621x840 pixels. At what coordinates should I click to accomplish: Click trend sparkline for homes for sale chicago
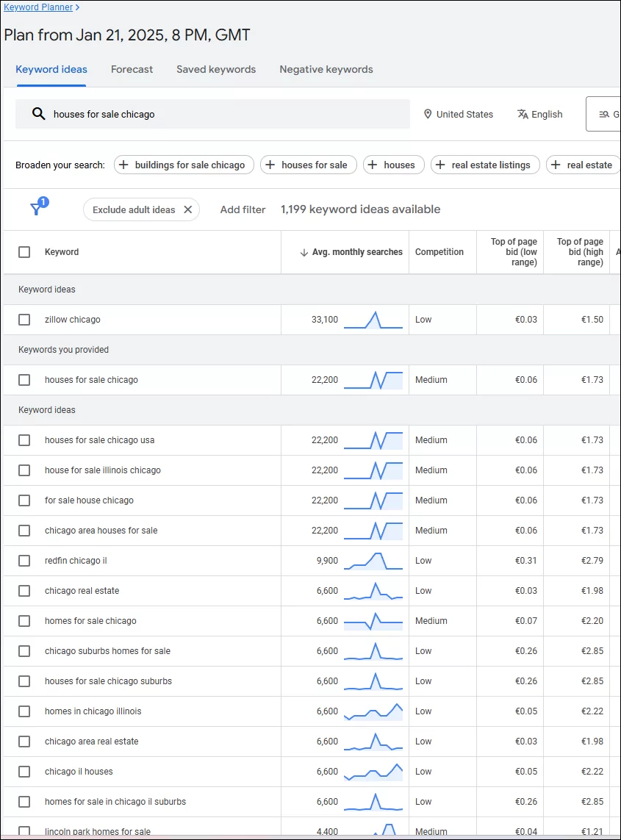(x=373, y=621)
